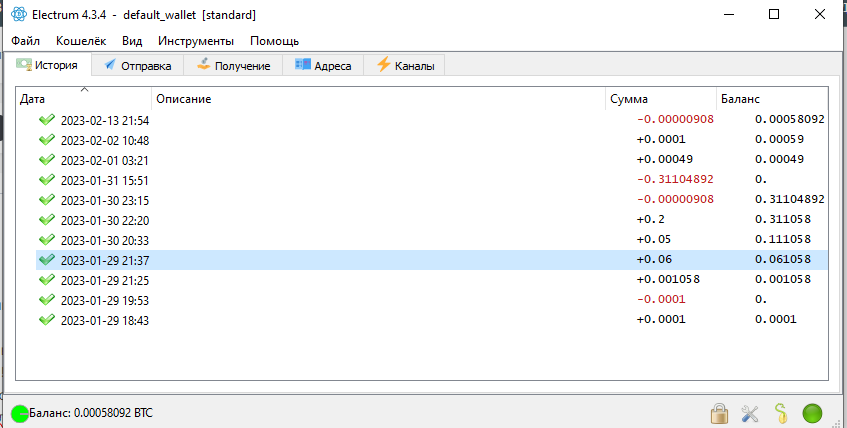Click amount +0.001058 in Сумма column

tap(668, 279)
